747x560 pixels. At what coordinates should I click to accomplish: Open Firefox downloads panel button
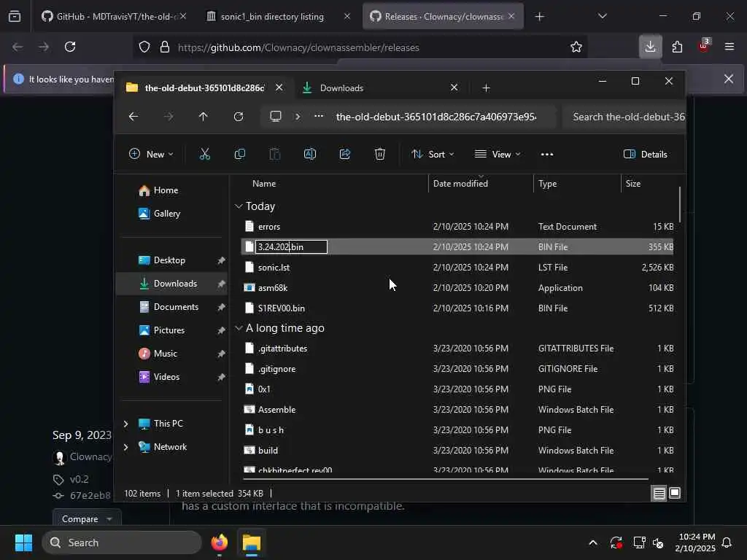coord(650,47)
